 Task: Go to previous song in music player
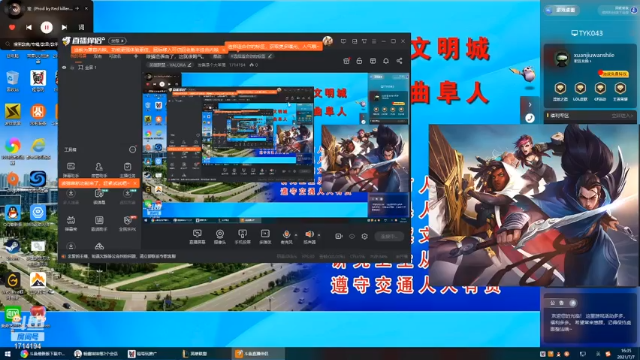tap(29, 27)
